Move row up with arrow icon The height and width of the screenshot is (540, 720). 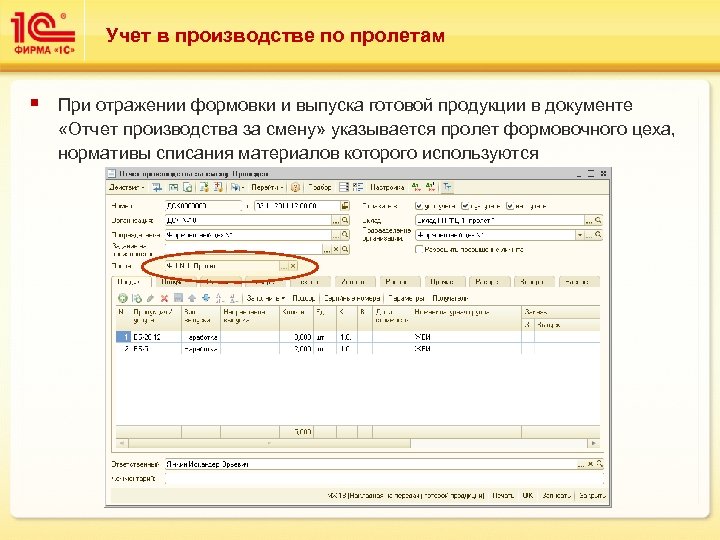tap(192, 298)
